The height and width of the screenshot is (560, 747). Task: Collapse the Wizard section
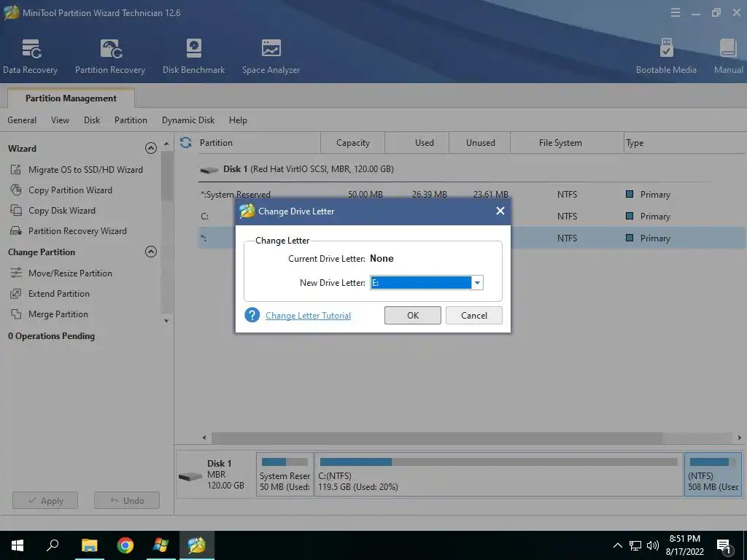150,148
